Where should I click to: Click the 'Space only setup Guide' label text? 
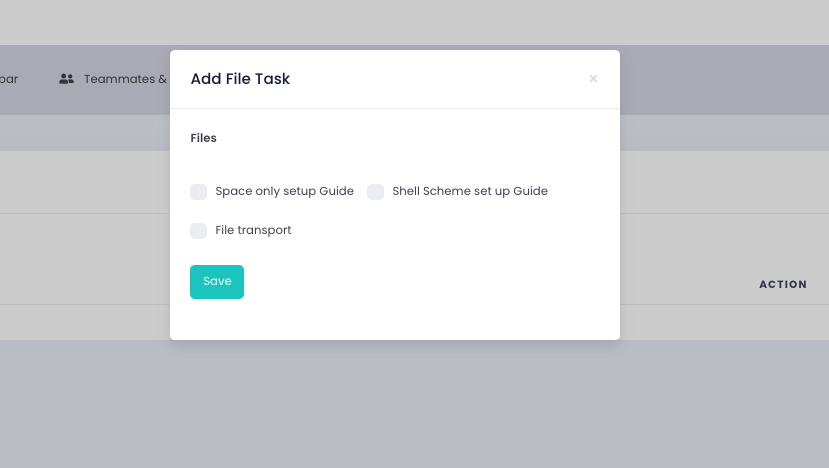284,191
